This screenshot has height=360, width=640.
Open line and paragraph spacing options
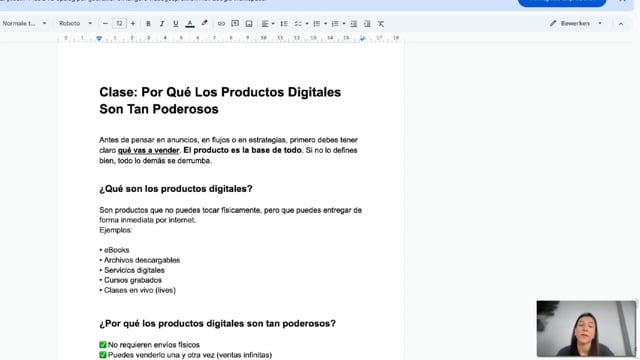284,24
